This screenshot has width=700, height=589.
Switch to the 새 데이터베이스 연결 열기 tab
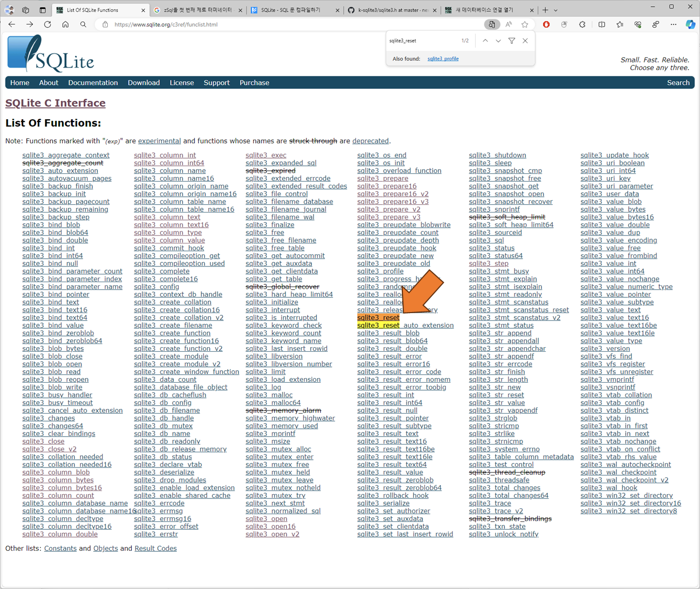coord(490,10)
